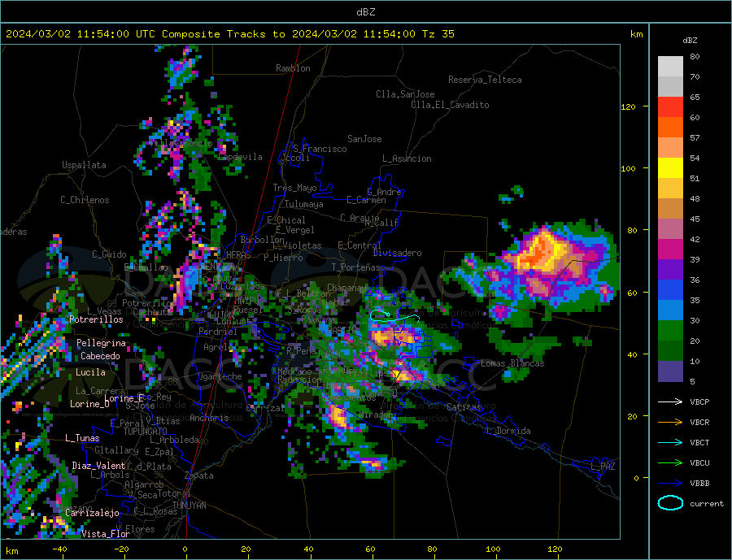The image size is (732, 560).
Task: Click the C_Guido map label
Action: (109, 254)
